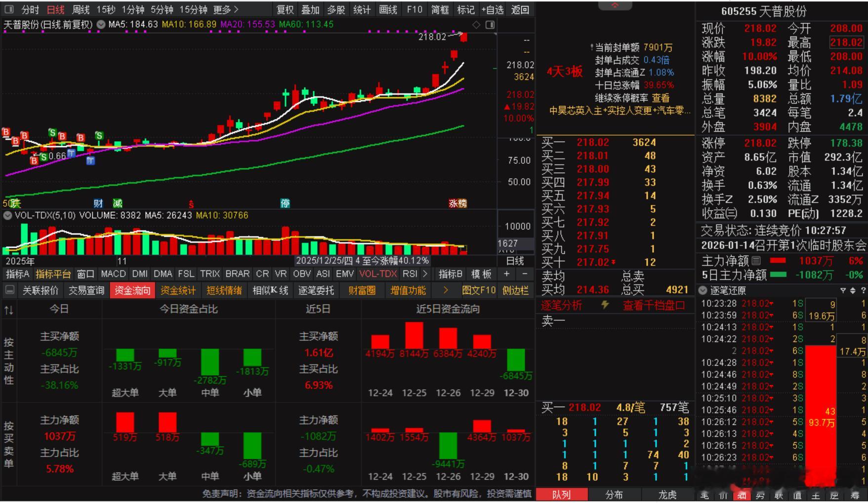Collapse the 逐笔还原 panel via its chevron
This screenshot has height=503, width=868.
click(x=703, y=290)
